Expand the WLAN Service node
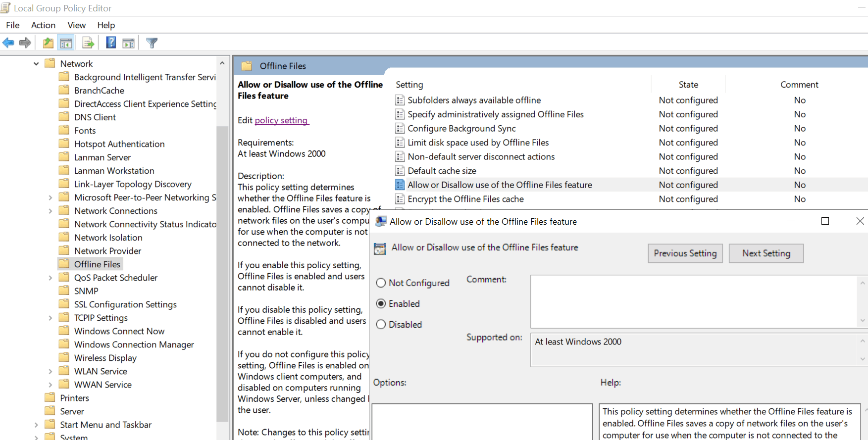This screenshot has height=440, width=868. click(50, 371)
